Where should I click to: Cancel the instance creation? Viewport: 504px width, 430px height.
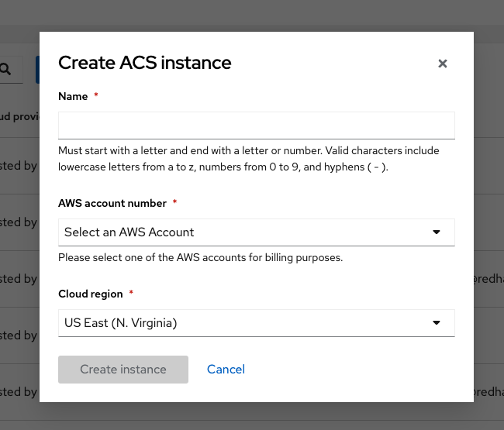click(x=226, y=370)
